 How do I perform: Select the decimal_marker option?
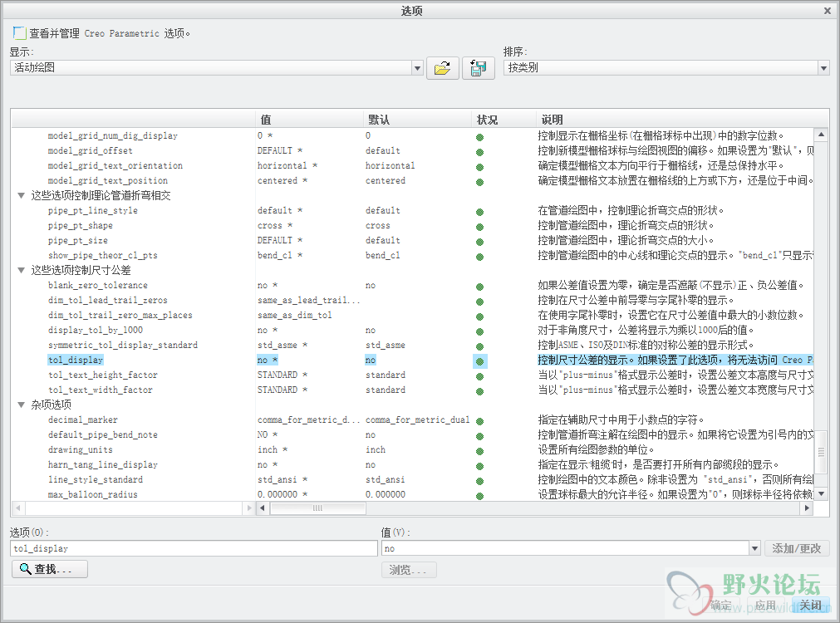click(82, 420)
